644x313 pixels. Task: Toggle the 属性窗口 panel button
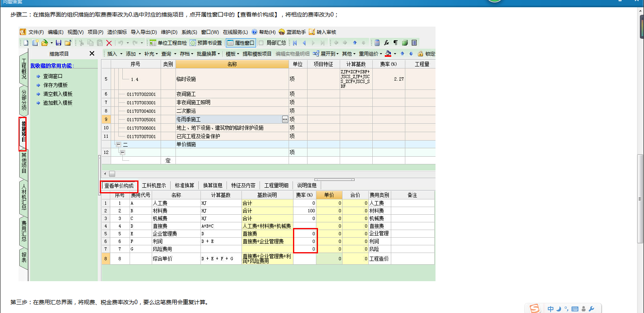pyautogui.click(x=241, y=43)
